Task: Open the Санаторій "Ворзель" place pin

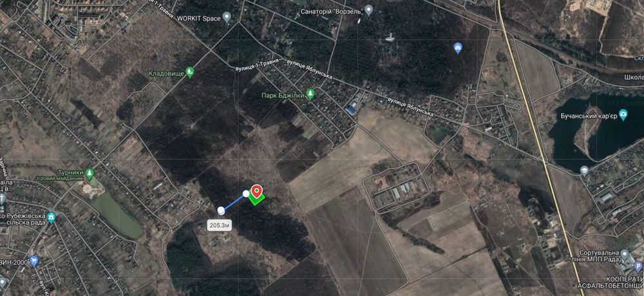Action: click(369, 10)
